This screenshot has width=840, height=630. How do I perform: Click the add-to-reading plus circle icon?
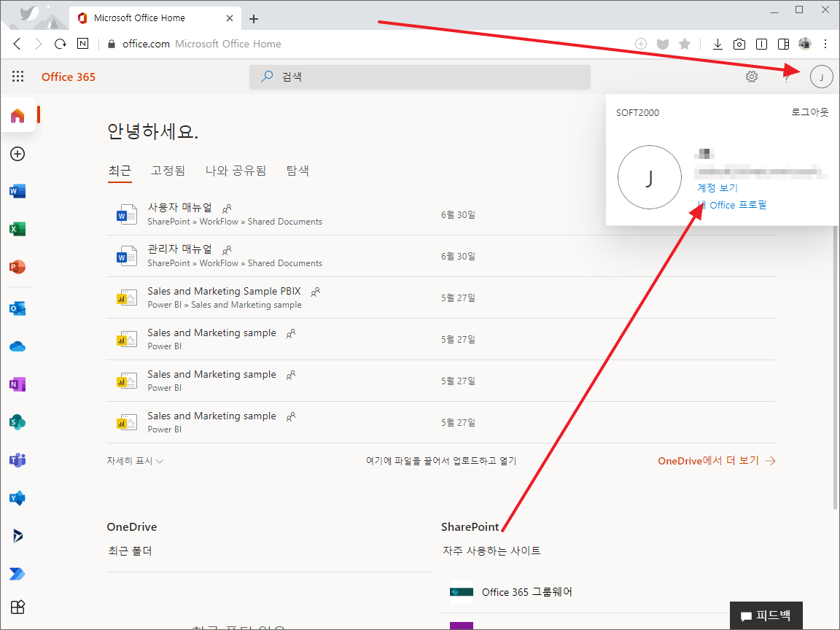coord(641,44)
